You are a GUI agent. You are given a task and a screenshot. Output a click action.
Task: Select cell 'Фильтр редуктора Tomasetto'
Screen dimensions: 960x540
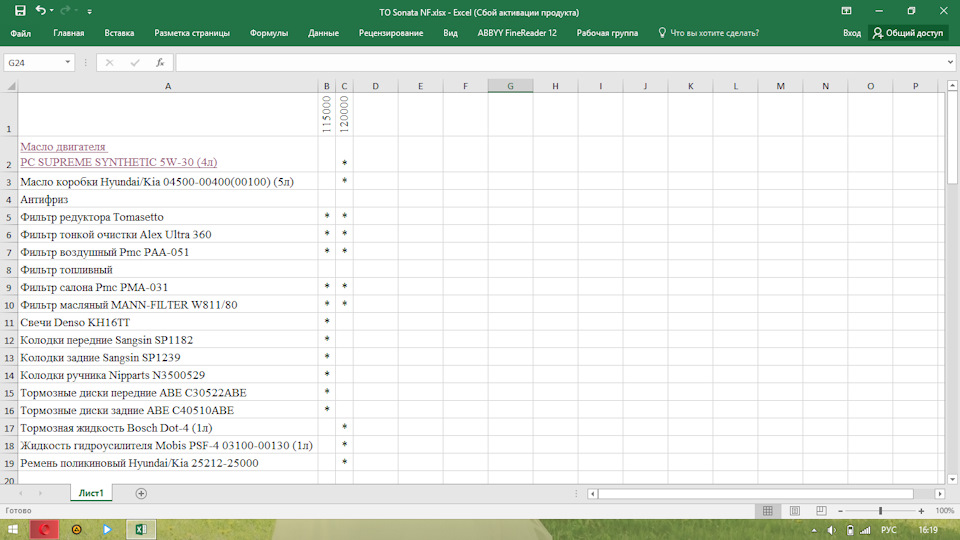pyautogui.click(x=168, y=217)
